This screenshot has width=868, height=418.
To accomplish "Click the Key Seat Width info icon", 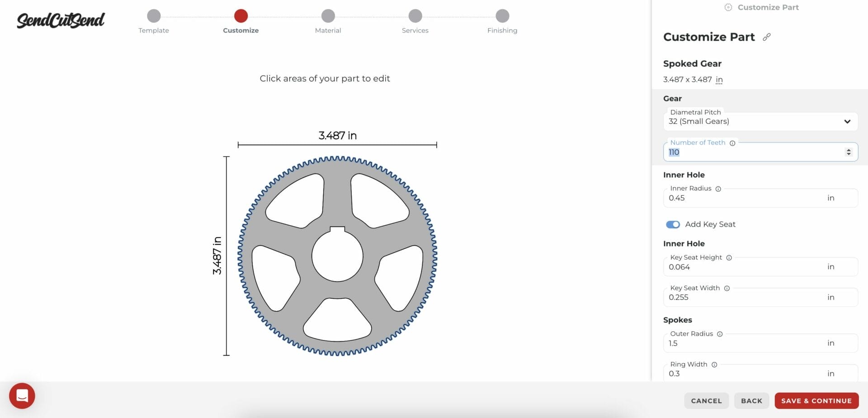I will point(727,289).
